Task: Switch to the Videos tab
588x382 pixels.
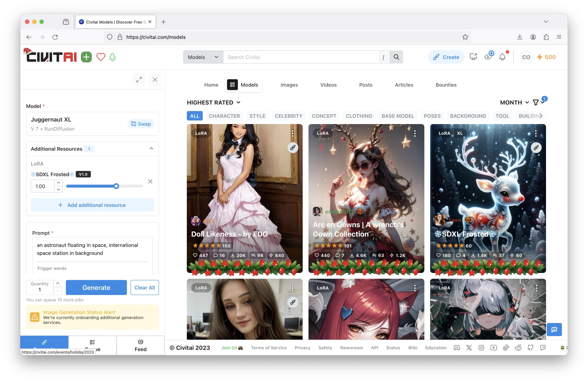Action: click(328, 85)
